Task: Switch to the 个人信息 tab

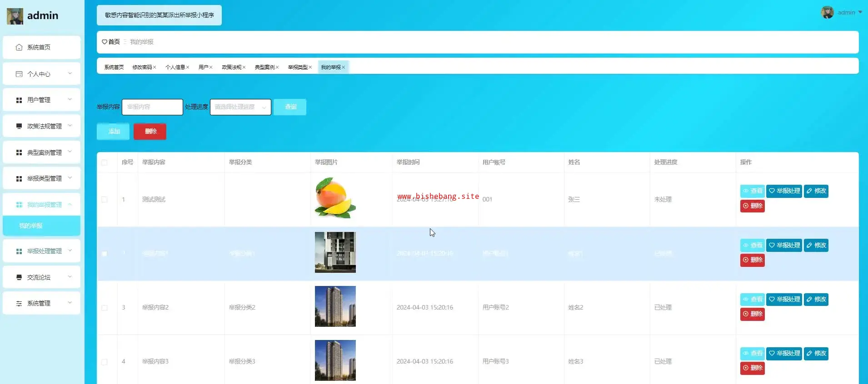Action: [175, 67]
